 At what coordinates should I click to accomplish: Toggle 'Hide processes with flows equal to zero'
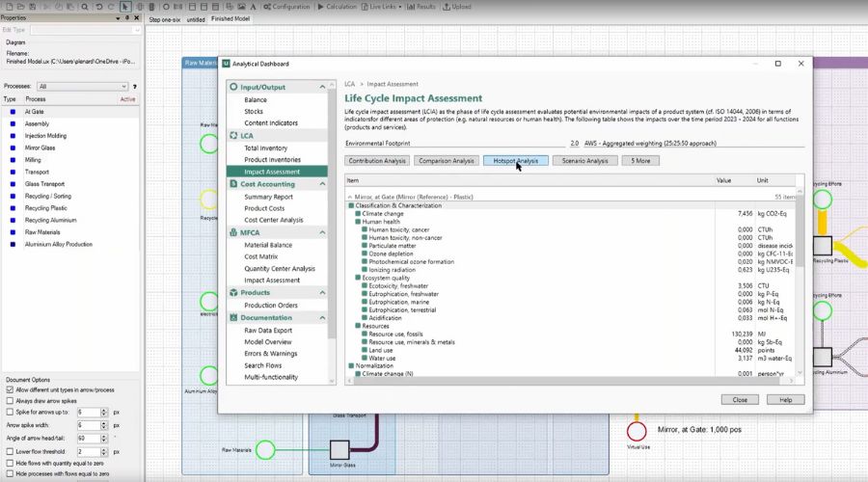10,474
